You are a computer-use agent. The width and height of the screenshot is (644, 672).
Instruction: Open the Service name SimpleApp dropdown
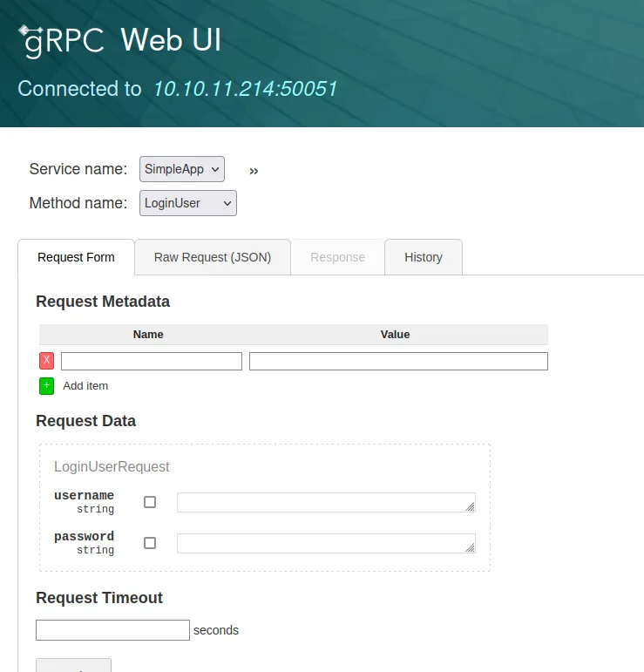coord(181,169)
